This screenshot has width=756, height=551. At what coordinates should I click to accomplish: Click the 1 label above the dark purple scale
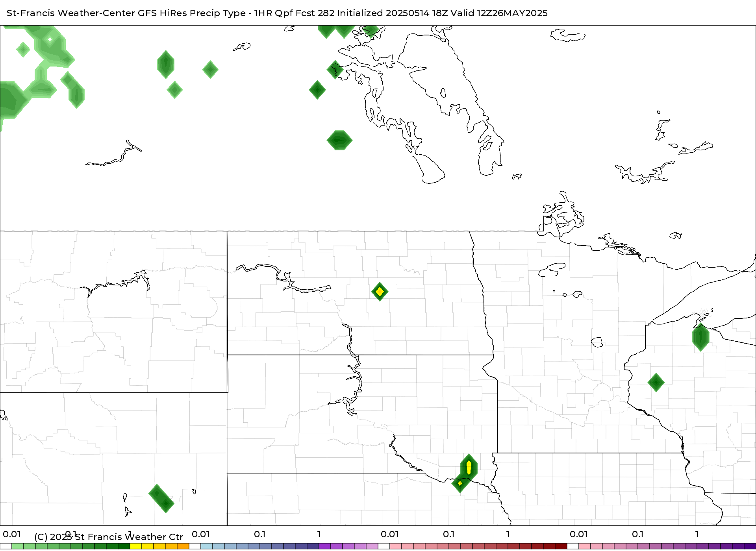click(697, 534)
